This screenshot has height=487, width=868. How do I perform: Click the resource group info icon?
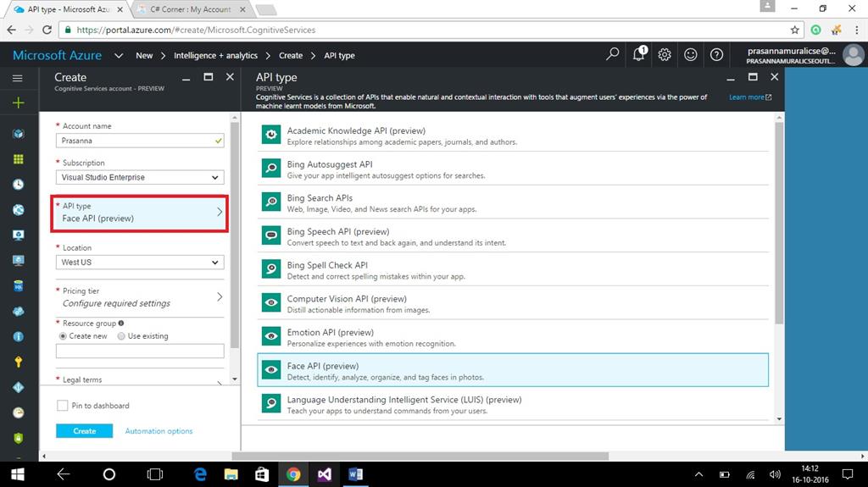tap(121, 324)
